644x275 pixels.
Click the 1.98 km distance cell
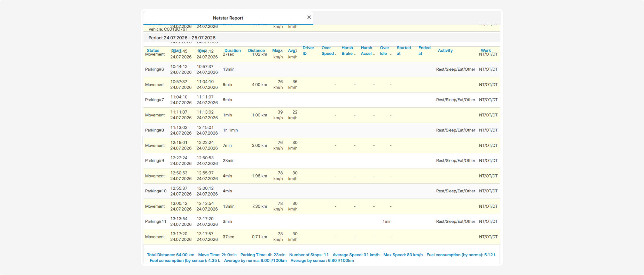click(259, 176)
